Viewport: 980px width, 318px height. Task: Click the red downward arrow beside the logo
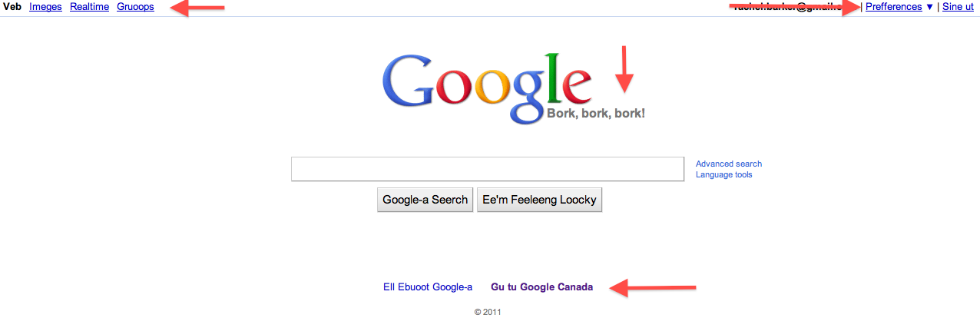[625, 69]
